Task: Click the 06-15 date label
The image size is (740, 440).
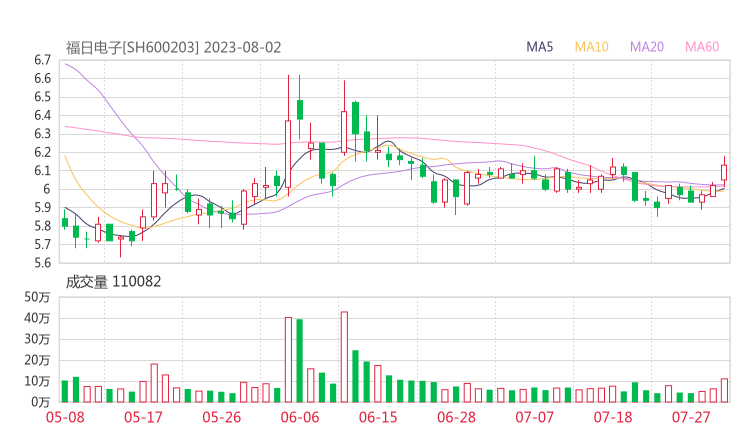Action: 378,417
